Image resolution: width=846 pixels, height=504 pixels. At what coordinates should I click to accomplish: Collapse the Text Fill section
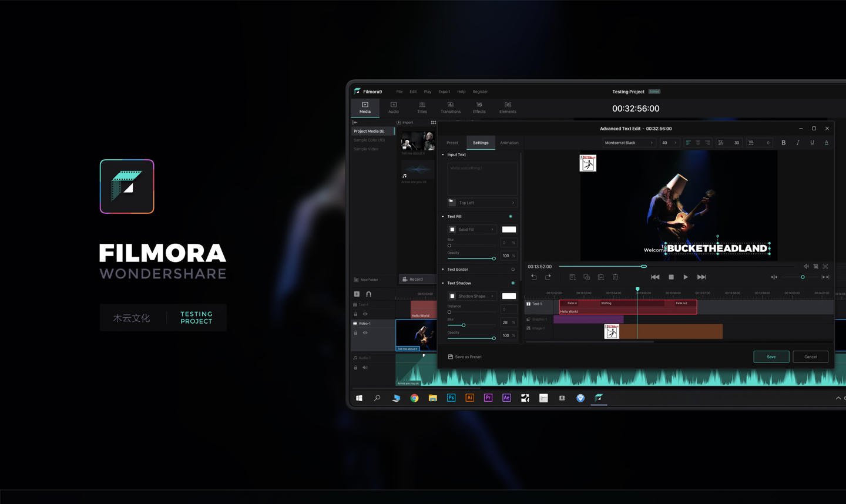click(x=443, y=217)
